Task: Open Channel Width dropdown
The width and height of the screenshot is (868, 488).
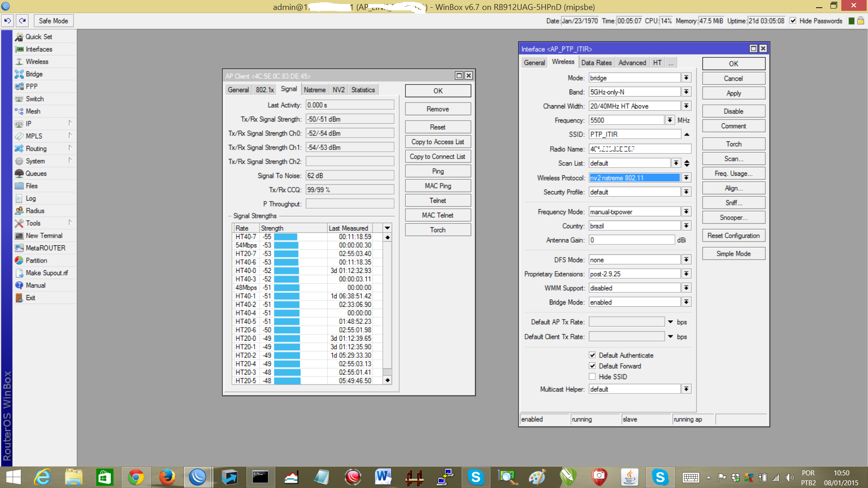Action: [686, 106]
